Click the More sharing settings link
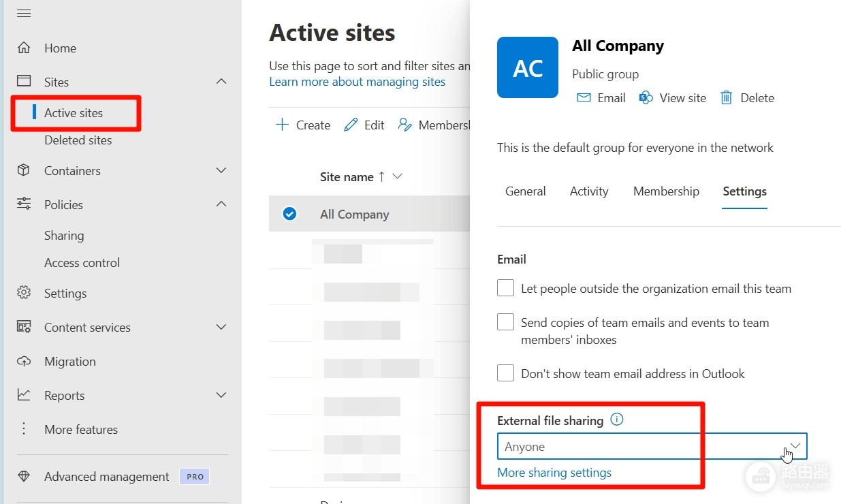This screenshot has height=504, width=841. pyautogui.click(x=554, y=473)
